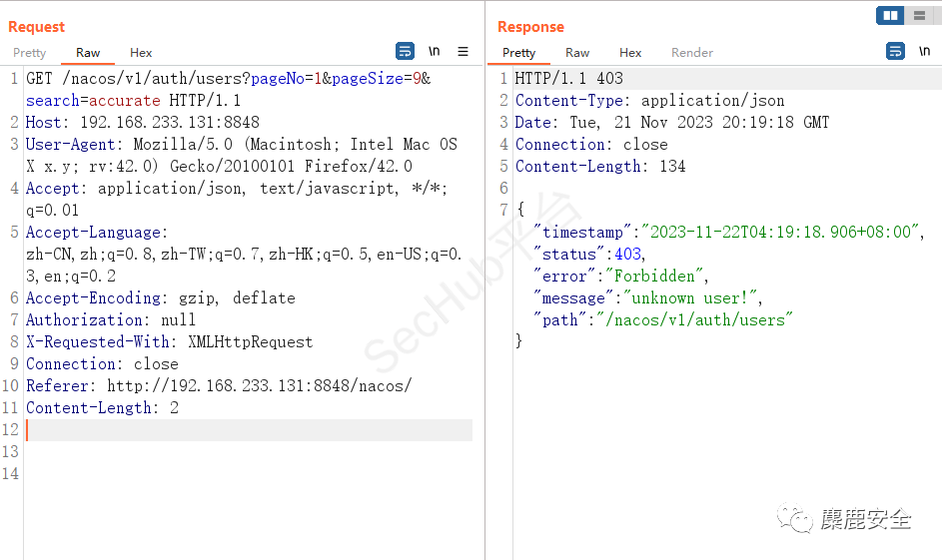Open the Hex tab in Response panel
Image resolution: width=942 pixels, height=560 pixels.
[x=630, y=53]
